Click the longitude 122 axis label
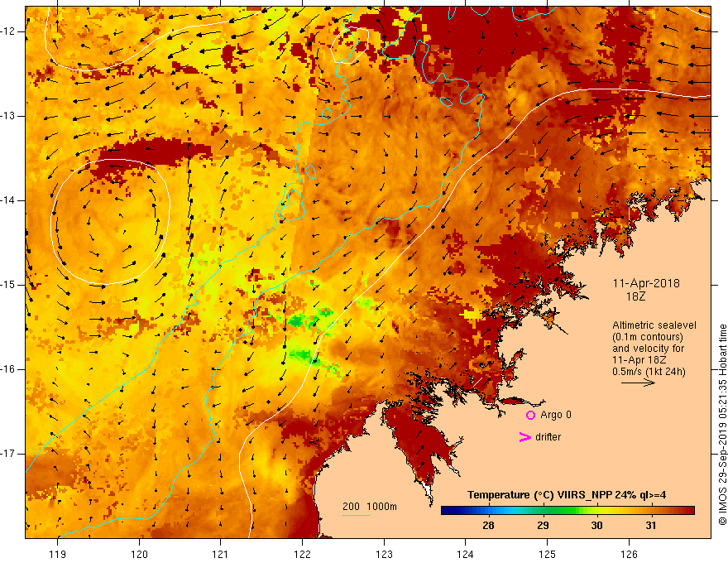The width and height of the screenshot is (728, 563). [x=302, y=554]
